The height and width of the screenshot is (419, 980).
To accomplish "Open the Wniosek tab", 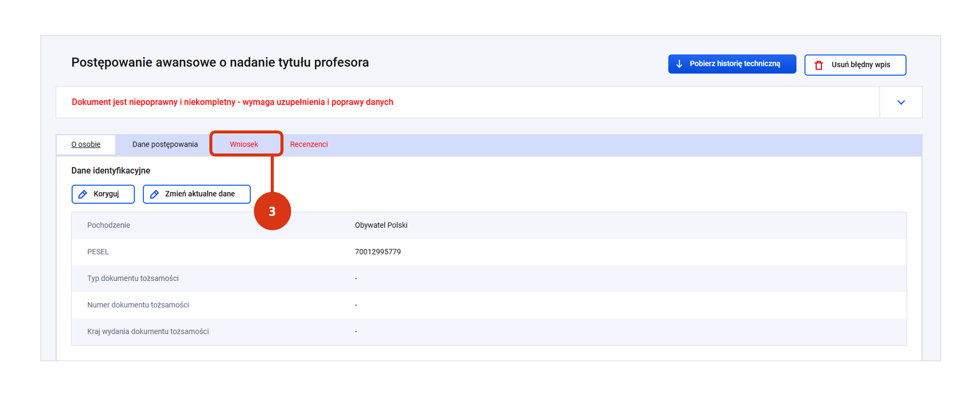I will [244, 144].
